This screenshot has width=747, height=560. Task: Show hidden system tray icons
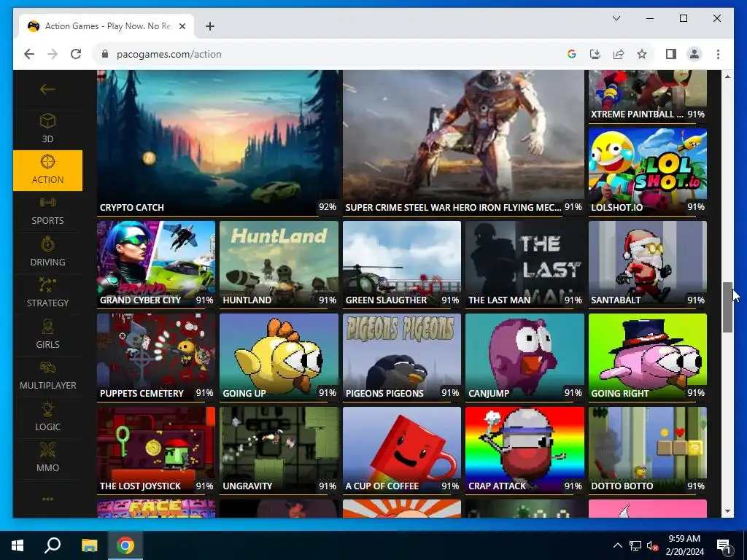pyautogui.click(x=617, y=545)
